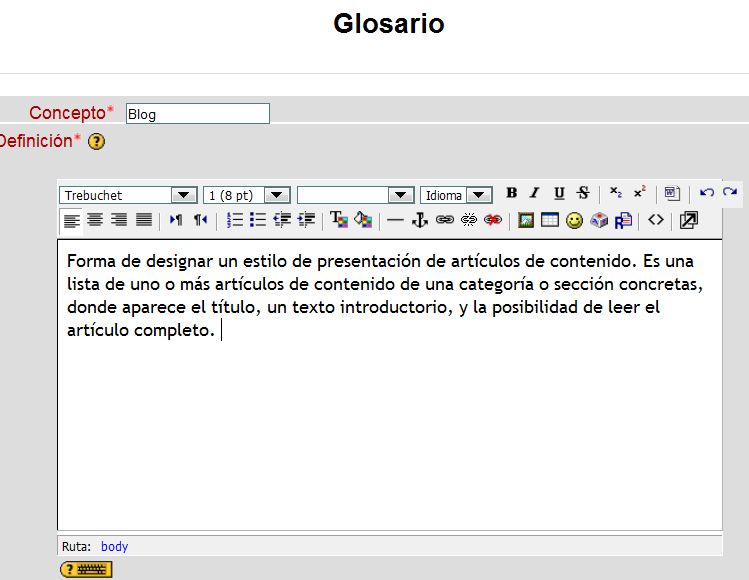Undo the last editing action

[x=707, y=194]
